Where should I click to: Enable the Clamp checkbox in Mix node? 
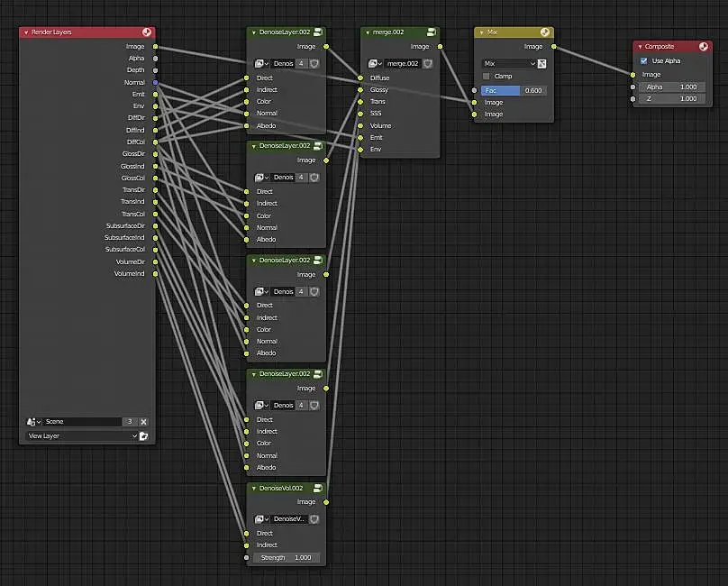(x=487, y=77)
